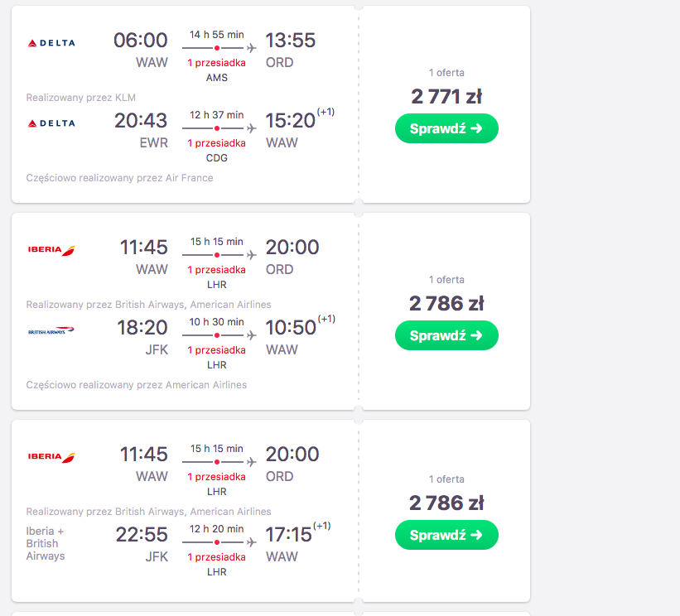
Task: Click '1 przesiadka' label above CDG
Action: coord(216,143)
